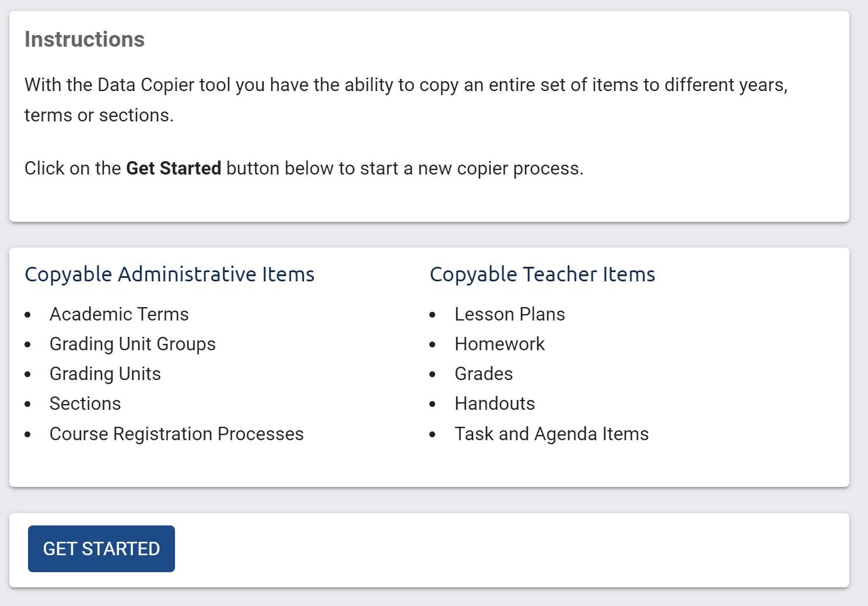Select Grading Unit Groups list item
The height and width of the screenshot is (606, 868).
click(132, 344)
